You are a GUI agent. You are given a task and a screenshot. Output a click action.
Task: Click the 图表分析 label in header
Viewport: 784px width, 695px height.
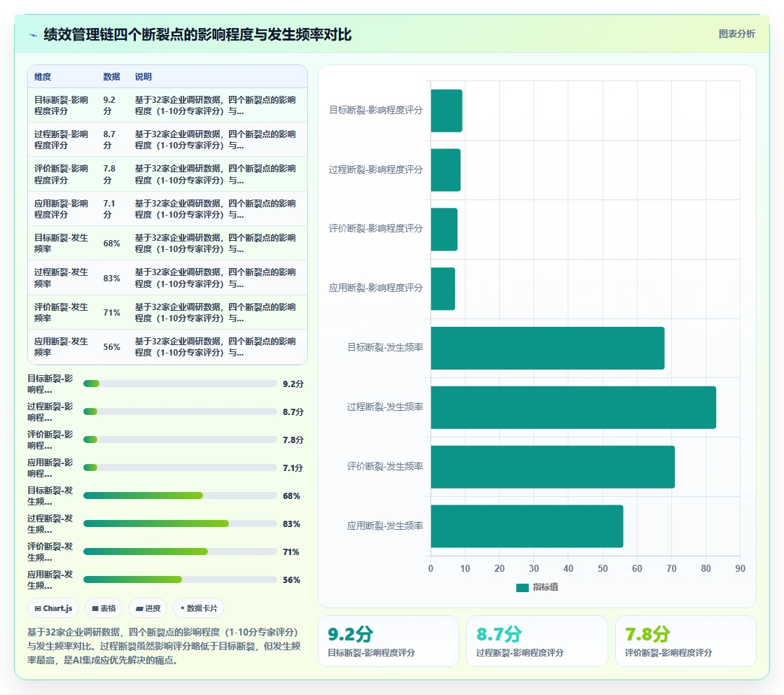tap(736, 34)
